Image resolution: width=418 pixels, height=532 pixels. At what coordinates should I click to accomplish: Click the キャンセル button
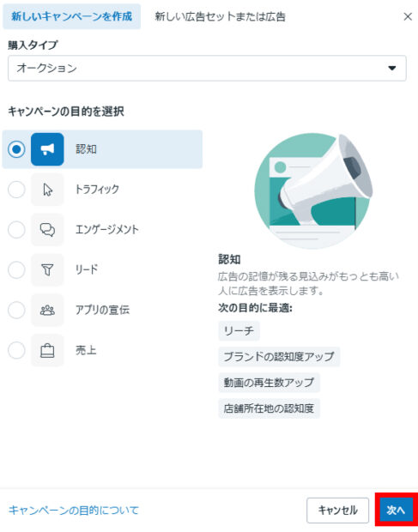pos(337,511)
